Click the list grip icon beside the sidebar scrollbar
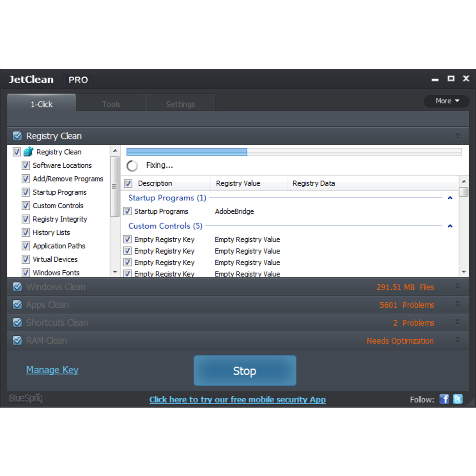Image resolution: width=476 pixels, height=476 pixels. [x=115, y=186]
